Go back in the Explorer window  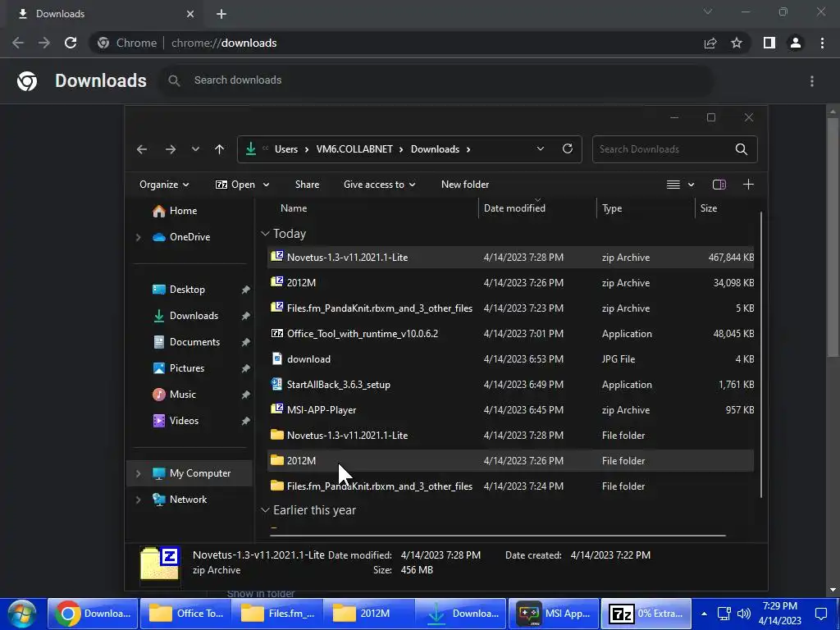(142, 149)
